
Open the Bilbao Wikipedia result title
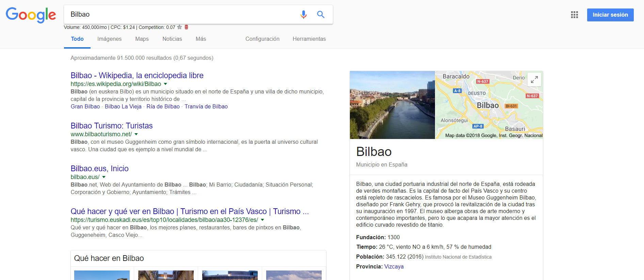[137, 75]
